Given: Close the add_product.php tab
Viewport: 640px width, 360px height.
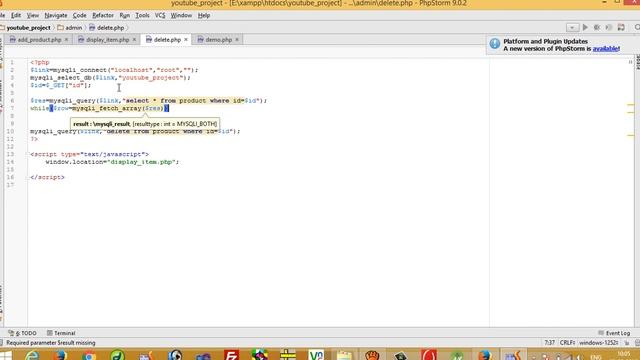Looking at the screenshot, I should point(67,40).
